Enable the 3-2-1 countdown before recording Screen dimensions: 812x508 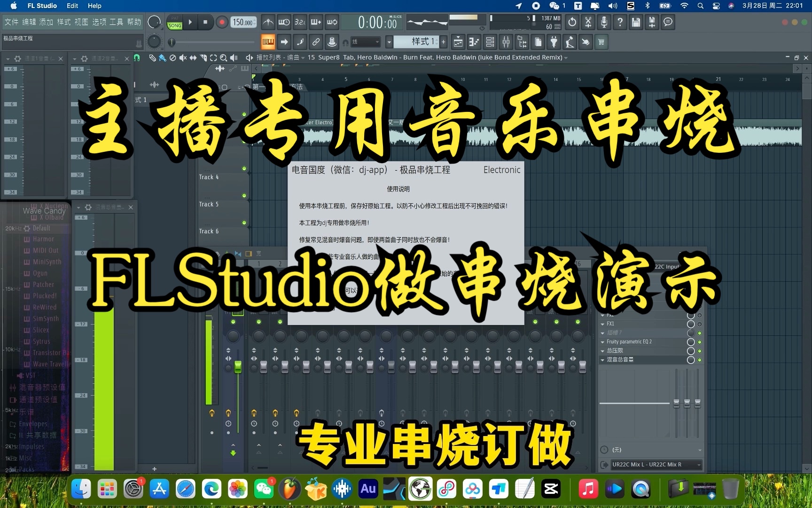pyautogui.click(x=300, y=22)
